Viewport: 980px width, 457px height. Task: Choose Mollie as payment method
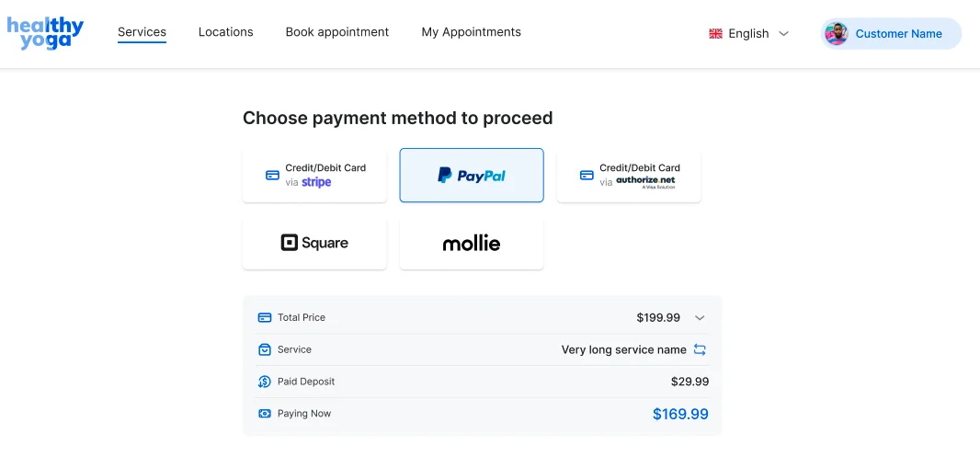472,244
